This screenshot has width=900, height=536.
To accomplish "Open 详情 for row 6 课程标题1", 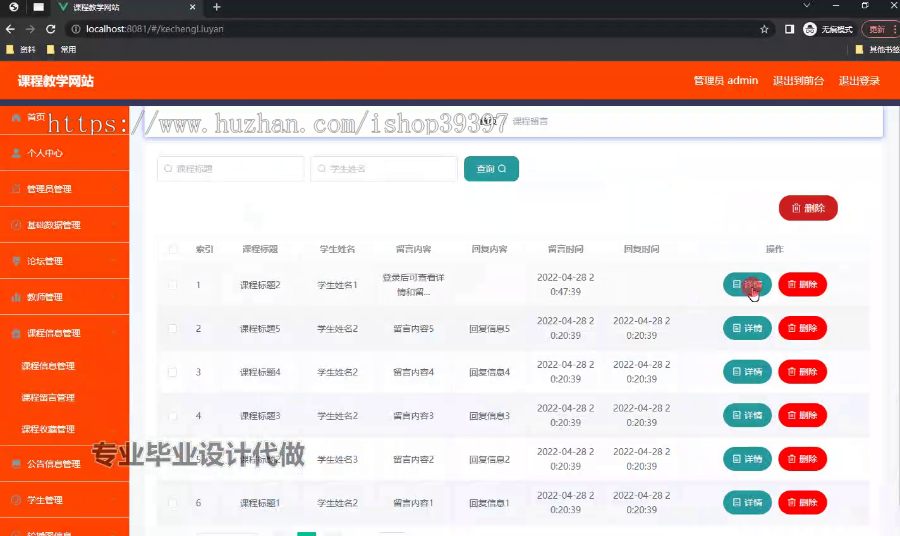I will (747, 503).
